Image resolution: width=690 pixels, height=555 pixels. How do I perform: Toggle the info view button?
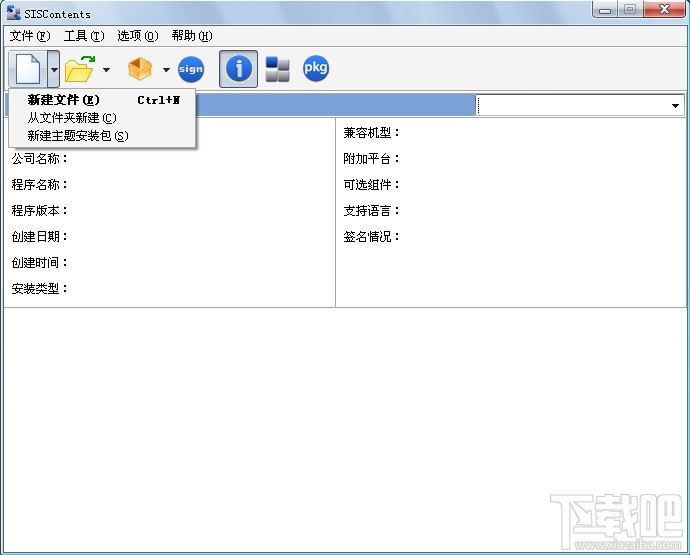pyautogui.click(x=239, y=69)
